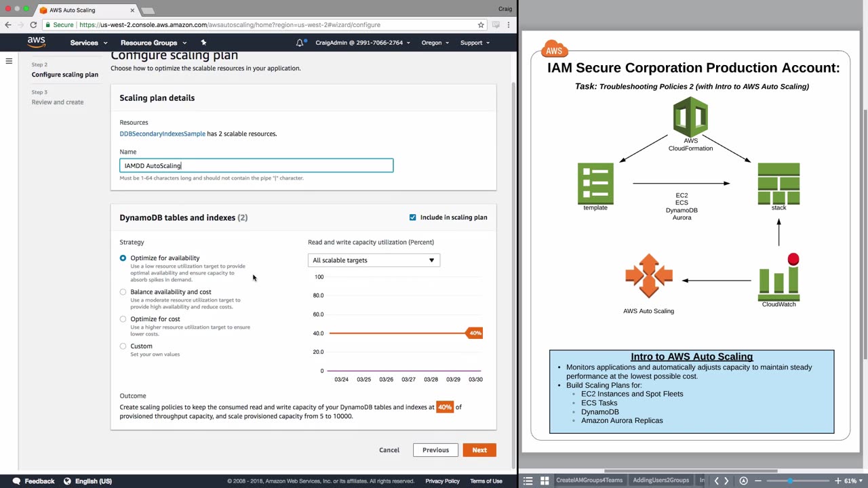Click the Intro to AWS Auto Scaling heading

tap(692, 357)
